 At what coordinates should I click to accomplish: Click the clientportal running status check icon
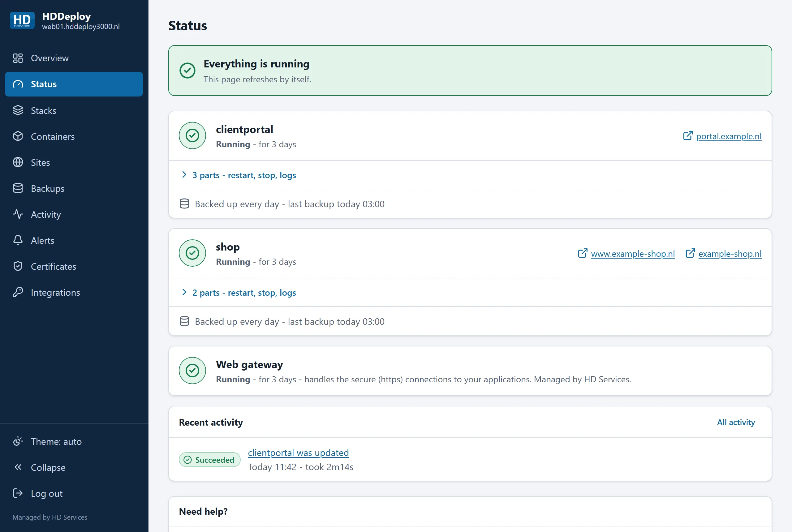coord(192,135)
